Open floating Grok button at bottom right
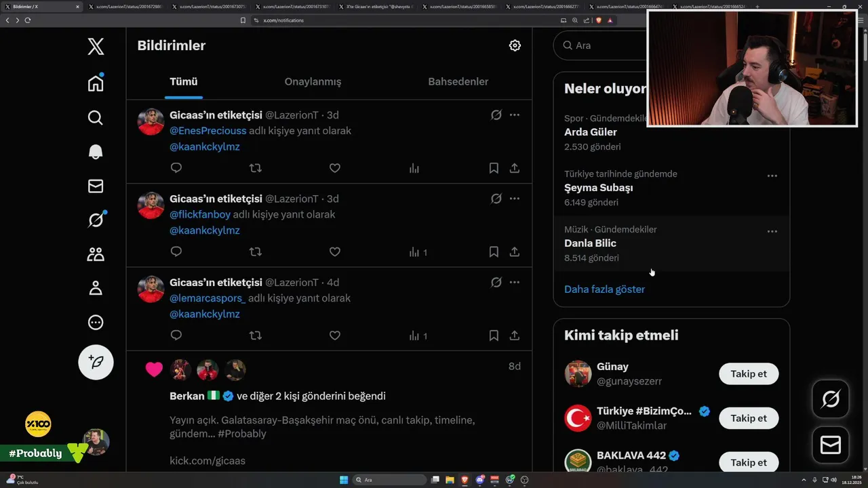 click(831, 400)
